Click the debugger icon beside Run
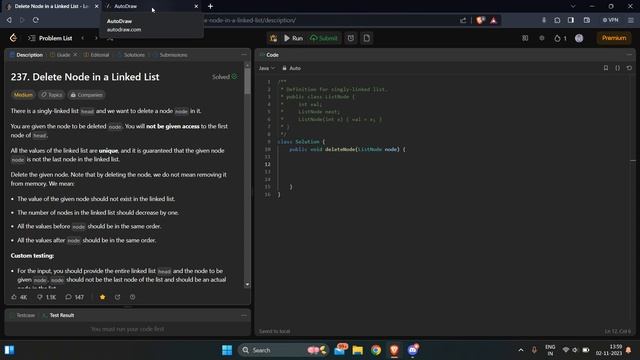Viewport: 640px width, 360px height. point(273,38)
